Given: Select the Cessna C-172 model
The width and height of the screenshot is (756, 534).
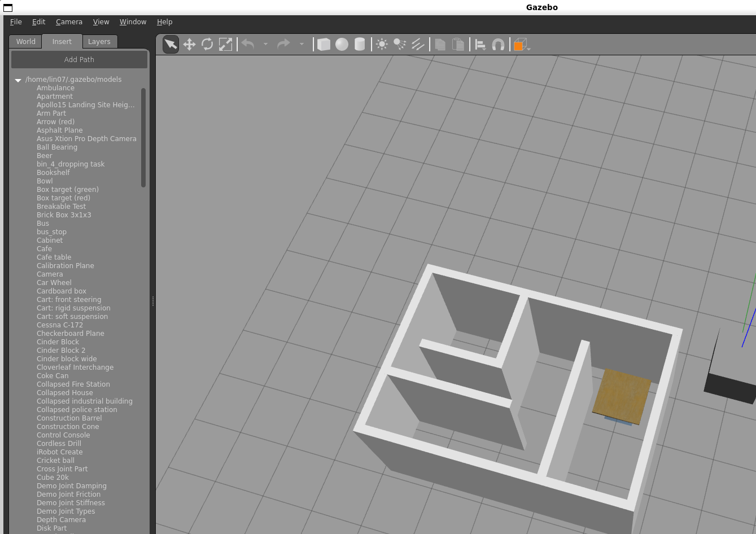Looking at the screenshot, I should [60, 325].
